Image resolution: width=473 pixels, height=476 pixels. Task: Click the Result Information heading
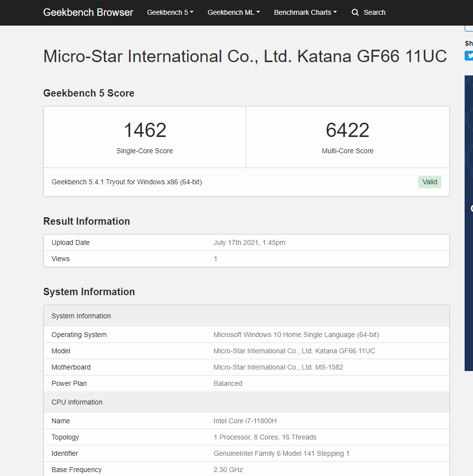[87, 221]
